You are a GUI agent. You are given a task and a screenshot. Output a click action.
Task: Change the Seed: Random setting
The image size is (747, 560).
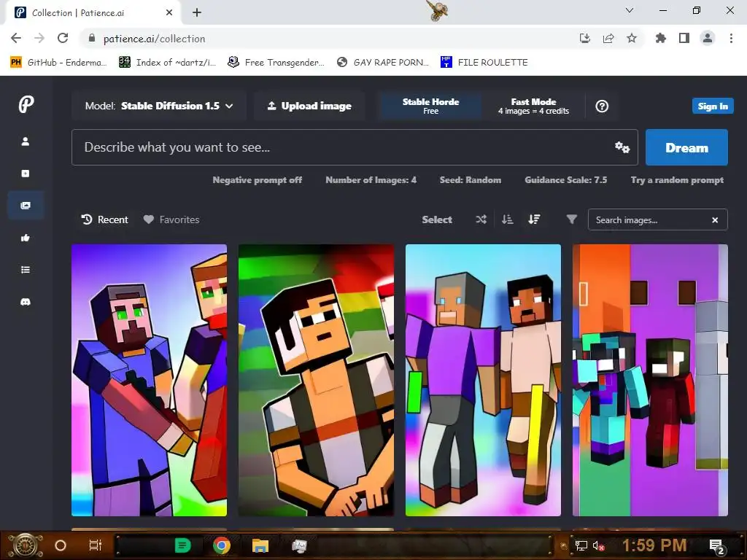pyautogui.click(x=471, y=180)
